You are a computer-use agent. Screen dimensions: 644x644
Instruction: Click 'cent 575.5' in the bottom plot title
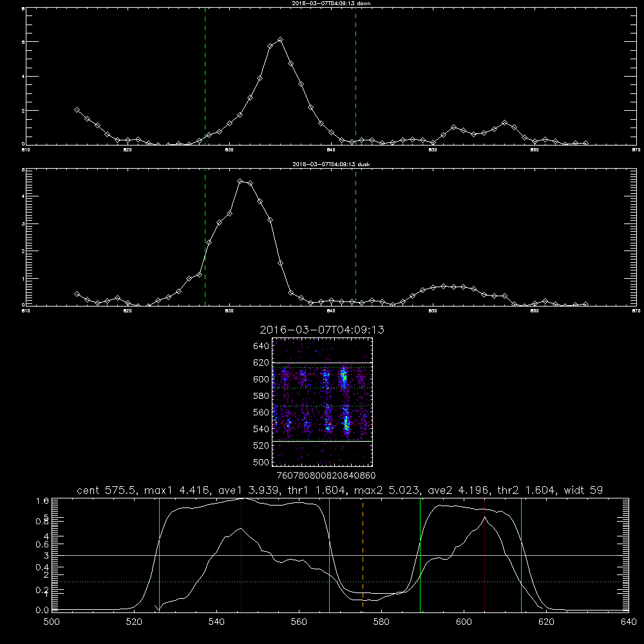[107, 490]
